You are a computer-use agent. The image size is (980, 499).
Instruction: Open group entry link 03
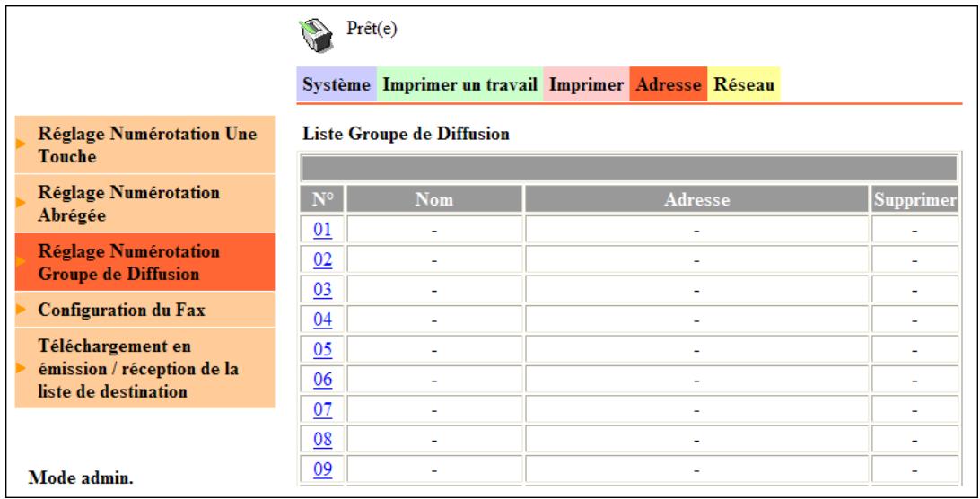[322, 290]
